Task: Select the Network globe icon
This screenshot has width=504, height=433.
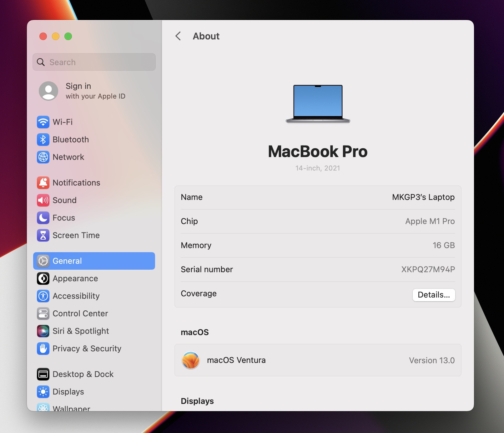Action: click(x=43, y=157)
